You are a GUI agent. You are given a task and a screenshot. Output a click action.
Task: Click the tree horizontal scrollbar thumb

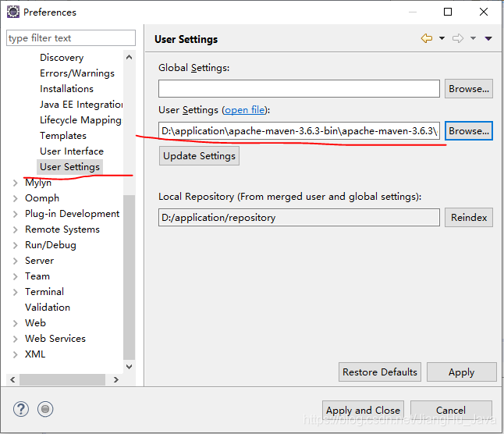coord(62,379)
